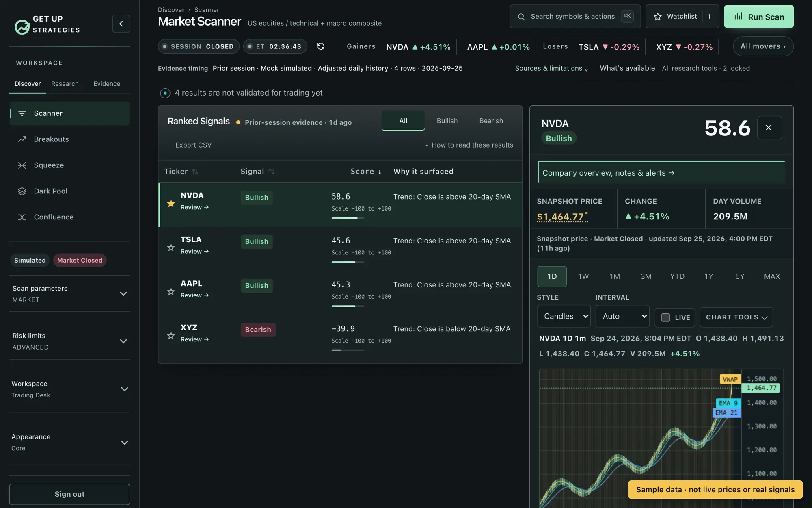Click the XYZ score bar
Screen dimensions: 812x508
pyautogui.click(x=348, y=350)
